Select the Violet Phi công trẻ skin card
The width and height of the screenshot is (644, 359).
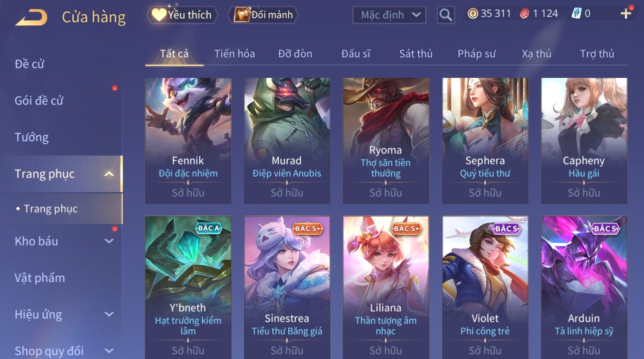485,288
